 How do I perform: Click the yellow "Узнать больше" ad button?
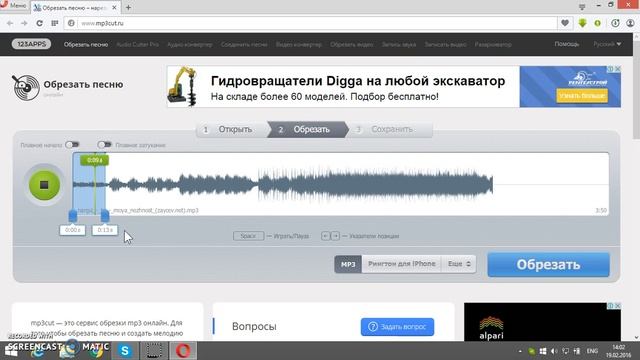click(x=582, y=96)
